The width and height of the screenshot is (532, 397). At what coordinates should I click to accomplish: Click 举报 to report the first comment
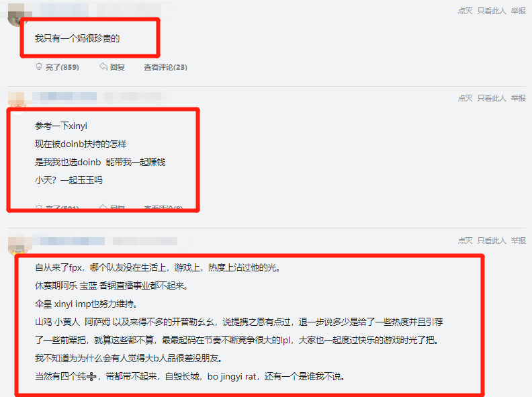519,11
